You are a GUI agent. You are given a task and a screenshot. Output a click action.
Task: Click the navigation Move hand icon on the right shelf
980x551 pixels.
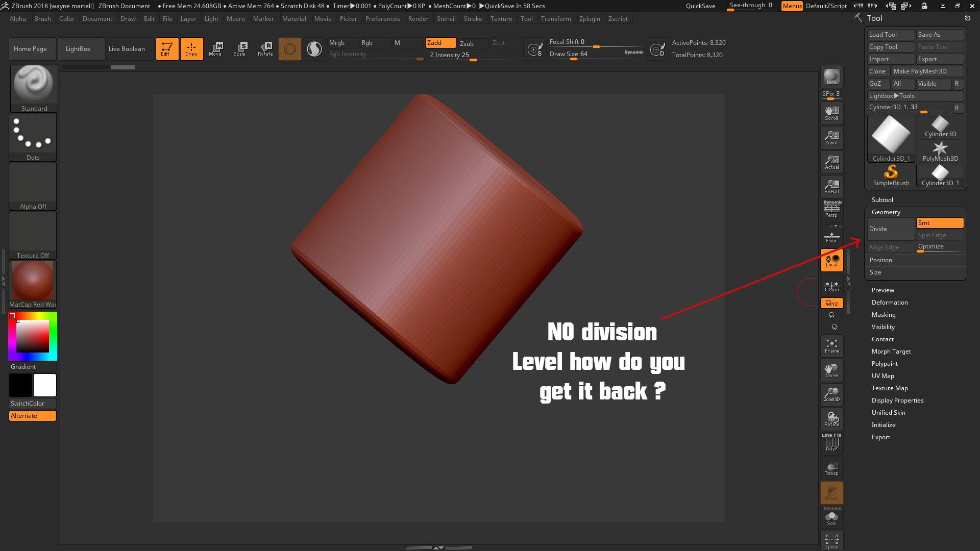[x=831, y=370]
